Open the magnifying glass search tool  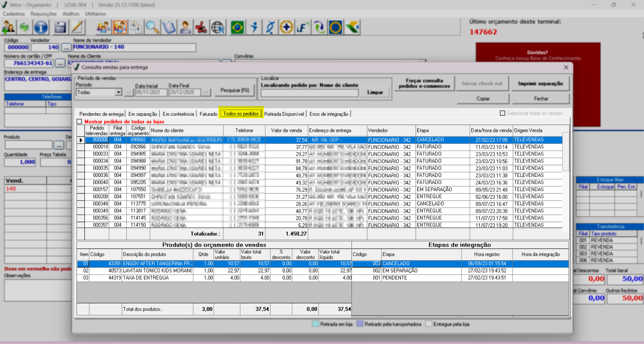(152, 27)
